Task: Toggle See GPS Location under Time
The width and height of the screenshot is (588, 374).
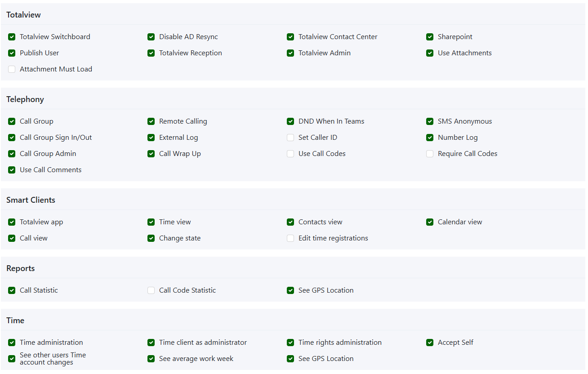Action: [x=290, y=359]
